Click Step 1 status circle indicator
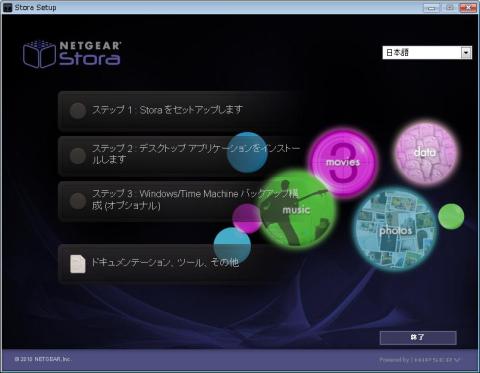 click(78, 110)
